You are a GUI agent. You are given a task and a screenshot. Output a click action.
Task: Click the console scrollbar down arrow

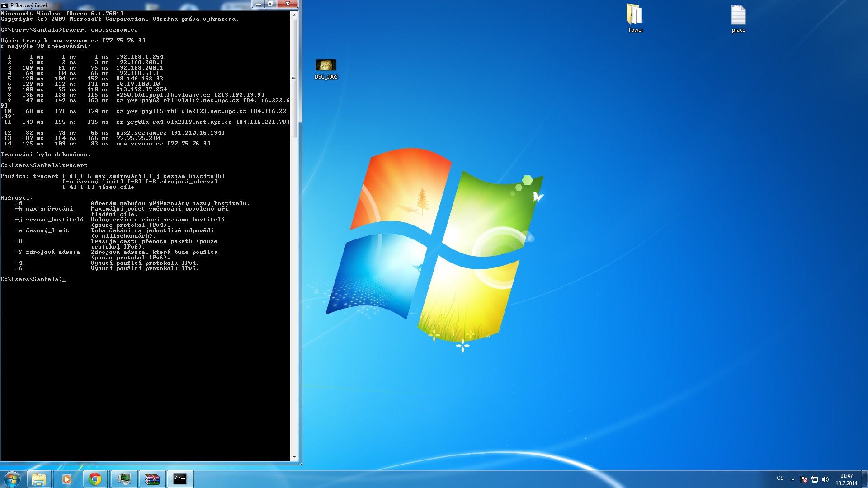click(294, 457)
